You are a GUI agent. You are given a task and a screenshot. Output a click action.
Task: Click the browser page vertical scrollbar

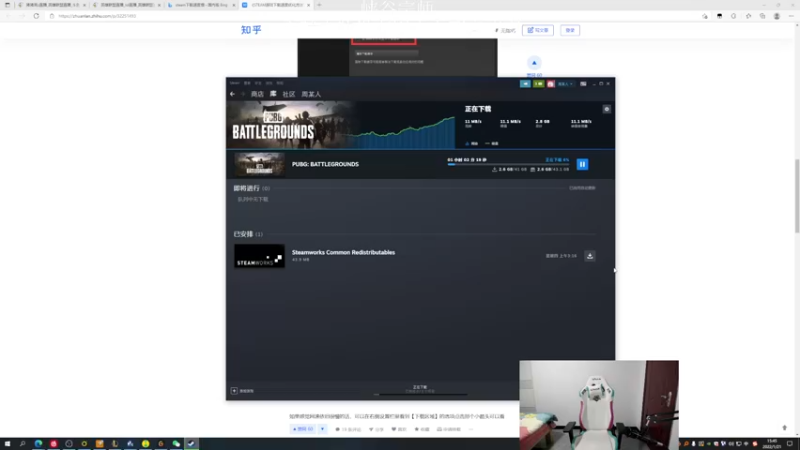click(797, 195)
